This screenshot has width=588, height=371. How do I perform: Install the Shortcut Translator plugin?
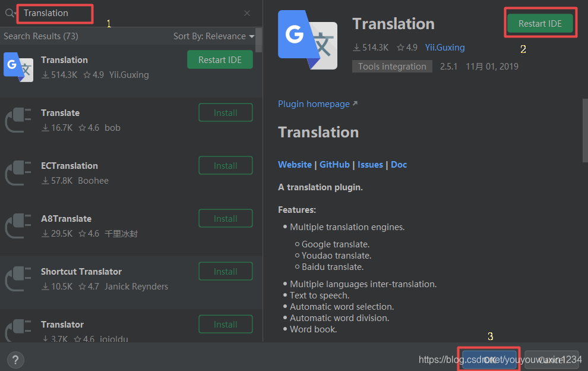pyautogui.click(x=225, y=272)
